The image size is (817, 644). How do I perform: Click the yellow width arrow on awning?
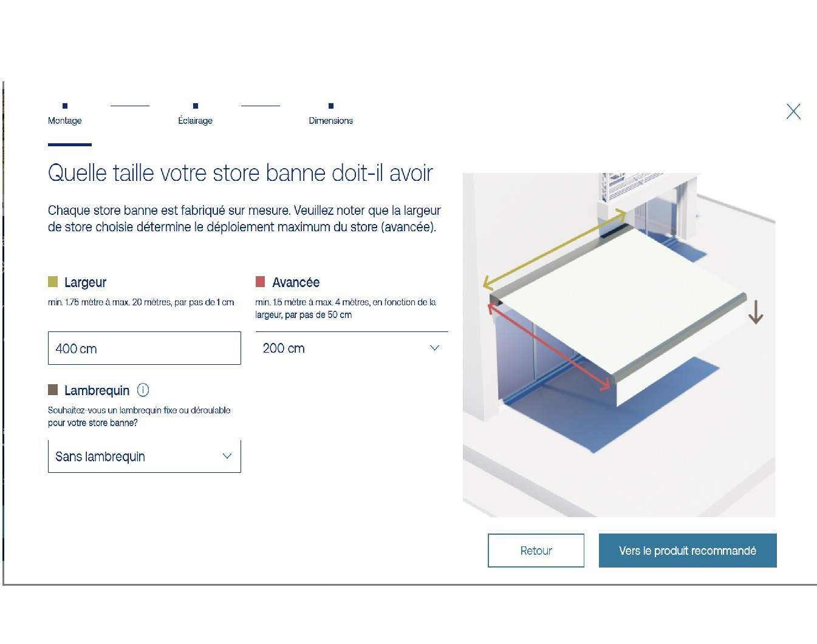553,249
